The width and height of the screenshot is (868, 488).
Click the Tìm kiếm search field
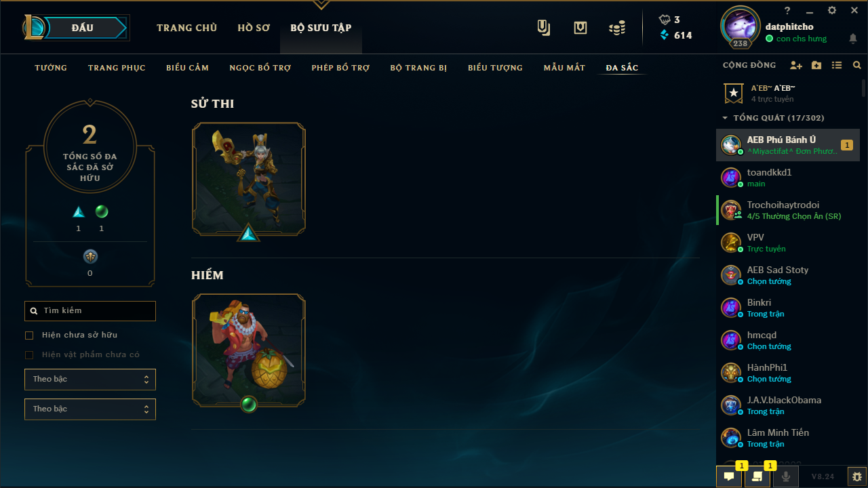click(90, 311)
